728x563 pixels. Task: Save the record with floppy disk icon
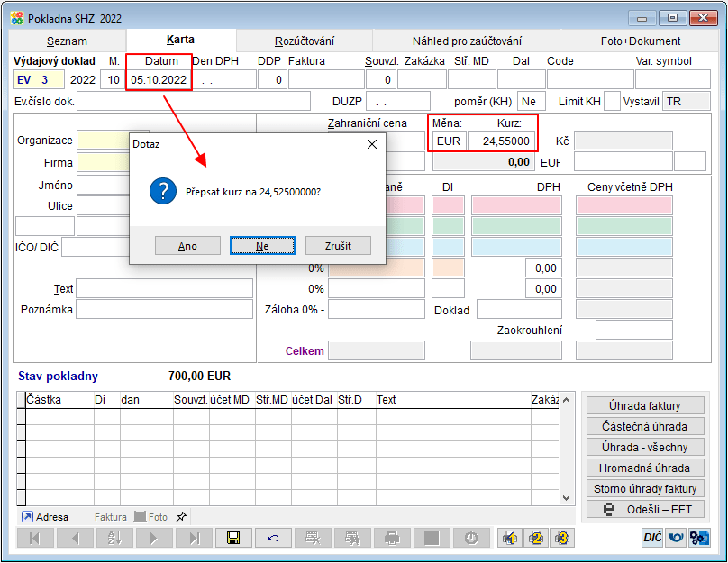tap(233, 538)
